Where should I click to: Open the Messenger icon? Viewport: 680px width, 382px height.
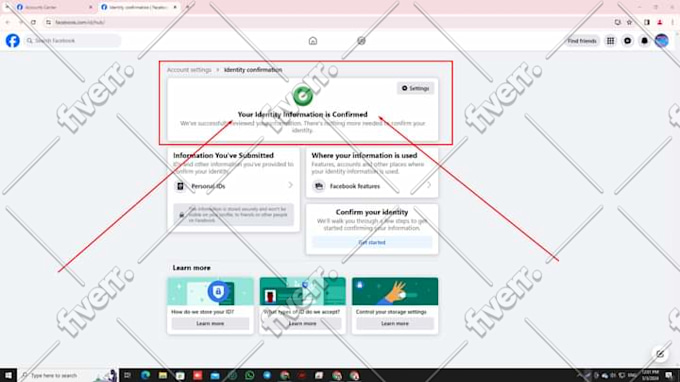point(628,41)
